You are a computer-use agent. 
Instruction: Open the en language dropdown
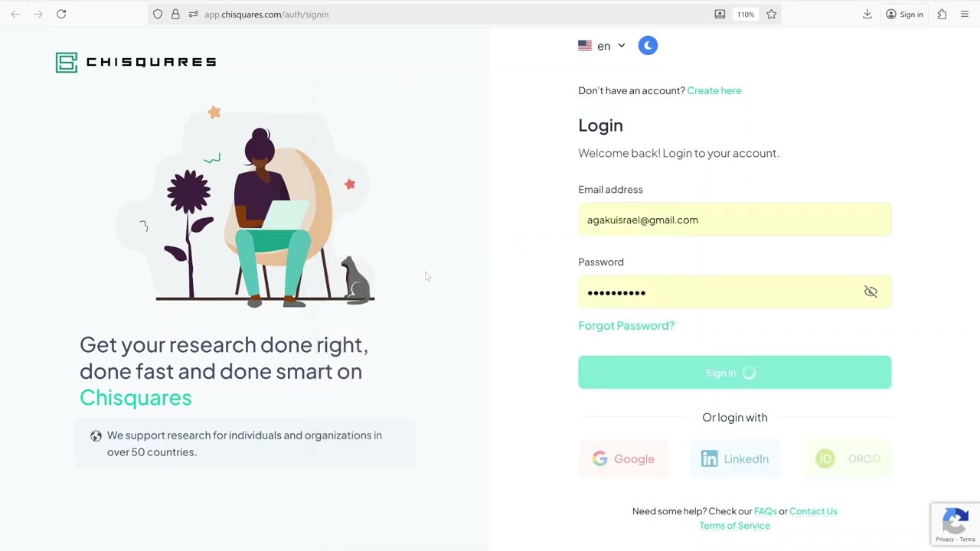(603, 46)
